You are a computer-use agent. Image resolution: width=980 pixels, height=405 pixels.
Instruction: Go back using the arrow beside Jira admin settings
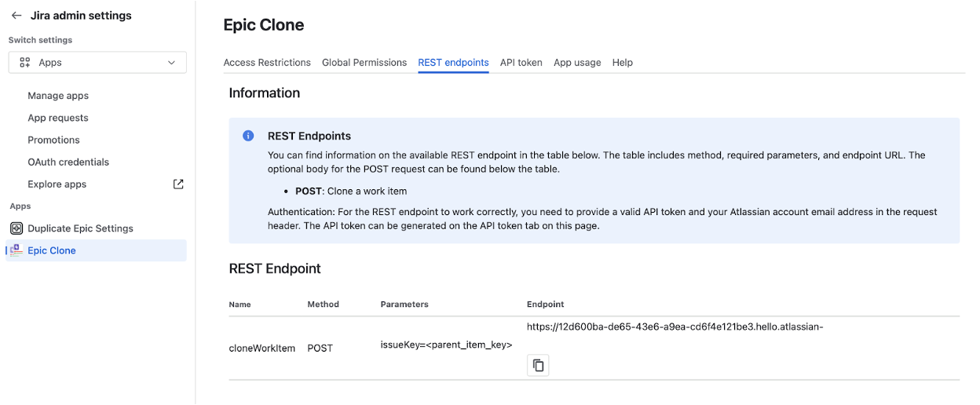[x=16, y=16]
